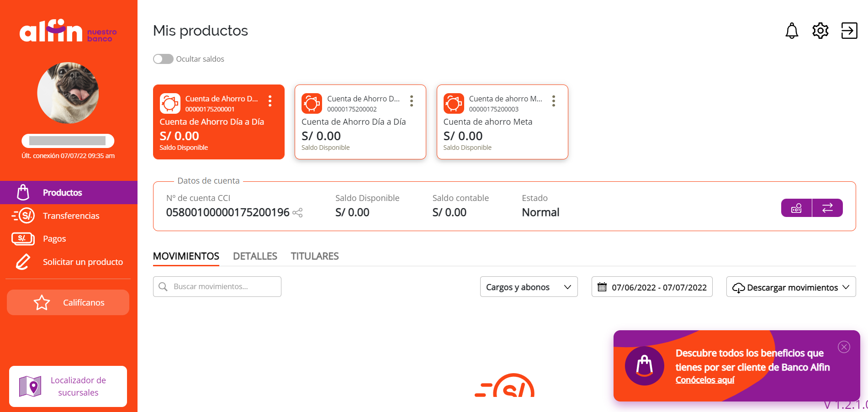This screenshot has width=868, height=412.
Task: Click the Buscar movimientos search field
Action: [x=217, y=286]
